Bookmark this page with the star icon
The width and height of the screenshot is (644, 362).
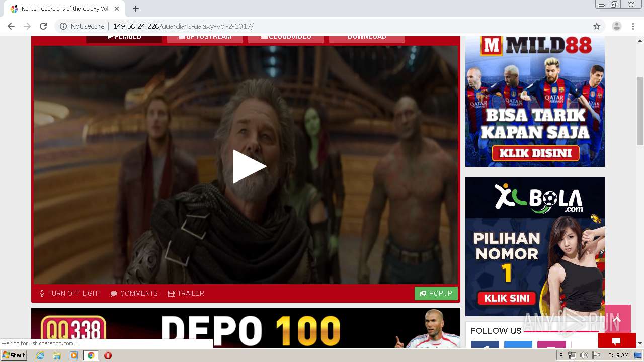click(597, 26)
